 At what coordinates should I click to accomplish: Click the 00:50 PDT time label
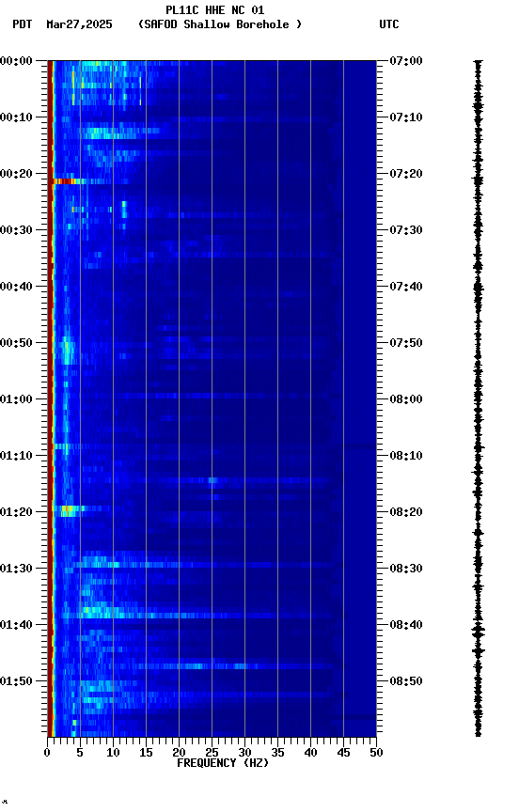tap(16, 343)
